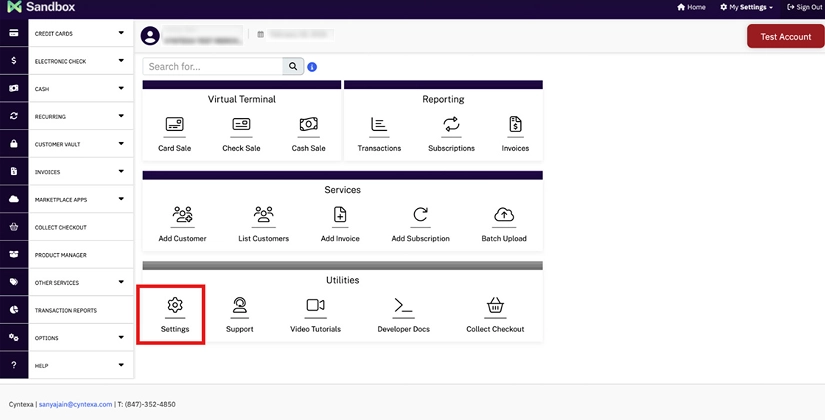Open the Subscriptions report icon
Screen dimensions: 825x420
451,124
